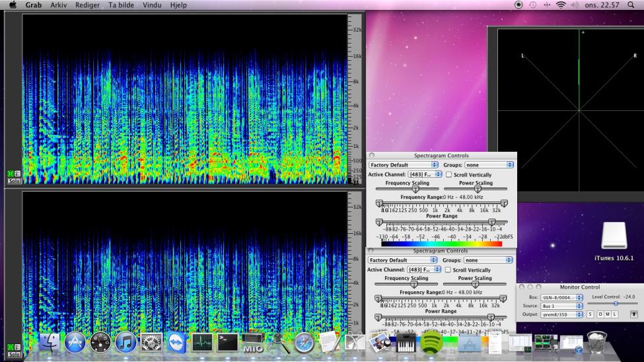Open the Ta bilde menu

(121, 5)
